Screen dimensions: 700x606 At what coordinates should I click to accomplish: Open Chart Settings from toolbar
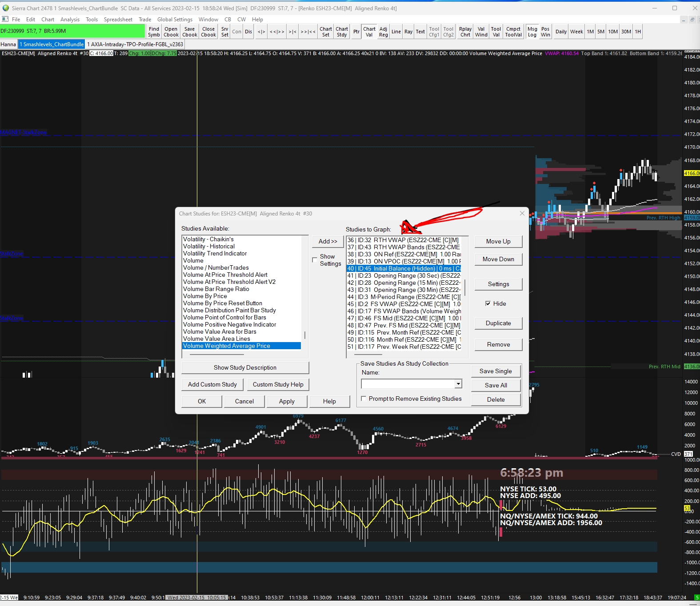tap(325, 32)
